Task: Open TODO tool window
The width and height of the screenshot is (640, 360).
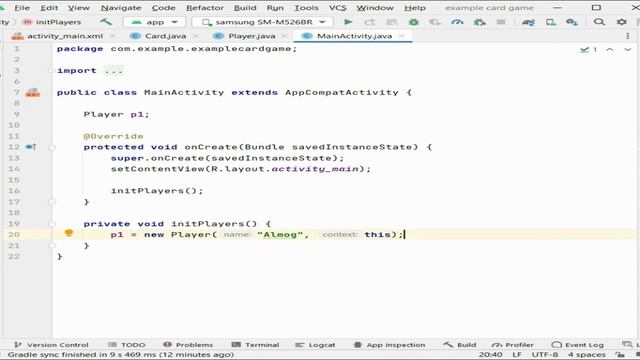Action: [x=127, y=345]
